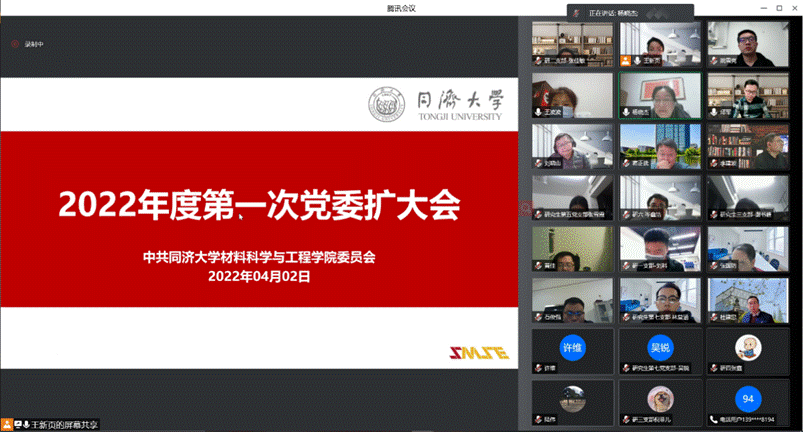Click the slide title 2022年度第一次党委扩大会
The width and height of the screenshot is (803, 432).
click(259, 205)
